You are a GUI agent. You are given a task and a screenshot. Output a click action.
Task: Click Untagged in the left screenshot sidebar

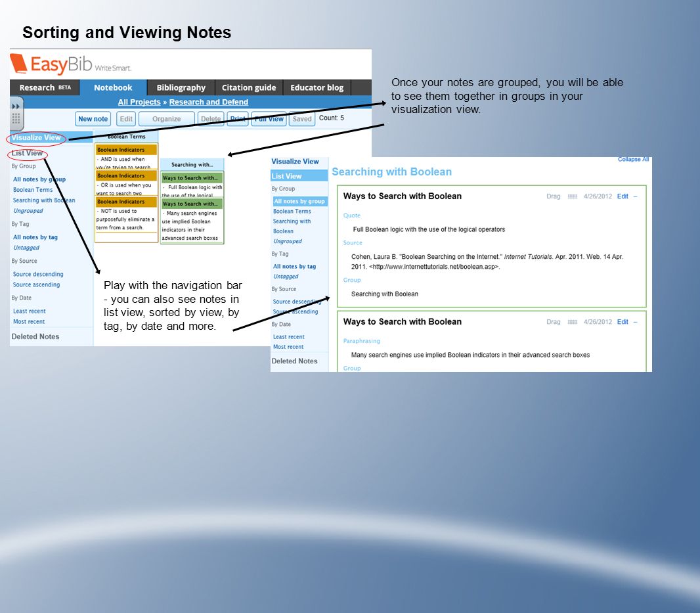tap(26, 248)
